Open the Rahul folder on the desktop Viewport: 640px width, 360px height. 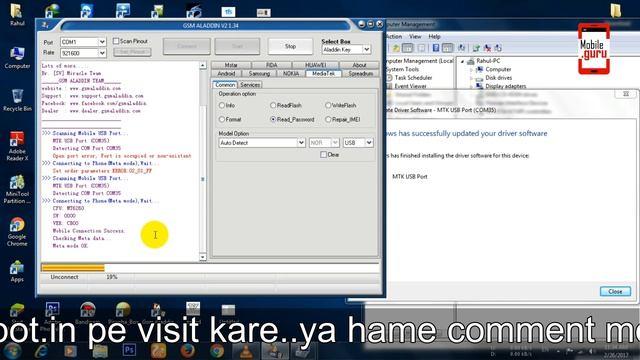17,14
